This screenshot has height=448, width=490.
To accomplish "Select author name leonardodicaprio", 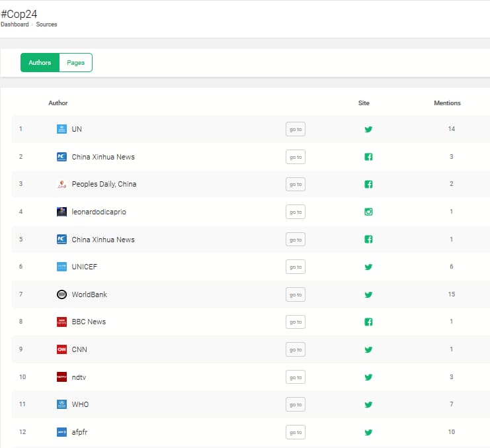I will (99, 212).
